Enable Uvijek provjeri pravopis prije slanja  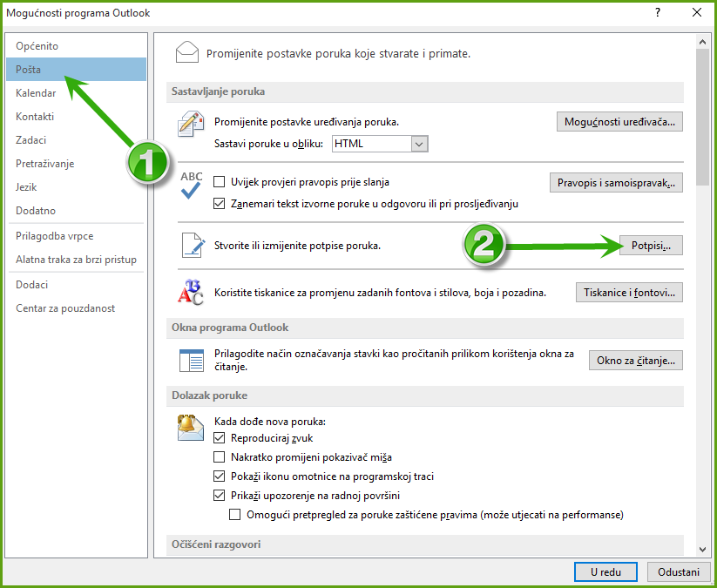220,182
